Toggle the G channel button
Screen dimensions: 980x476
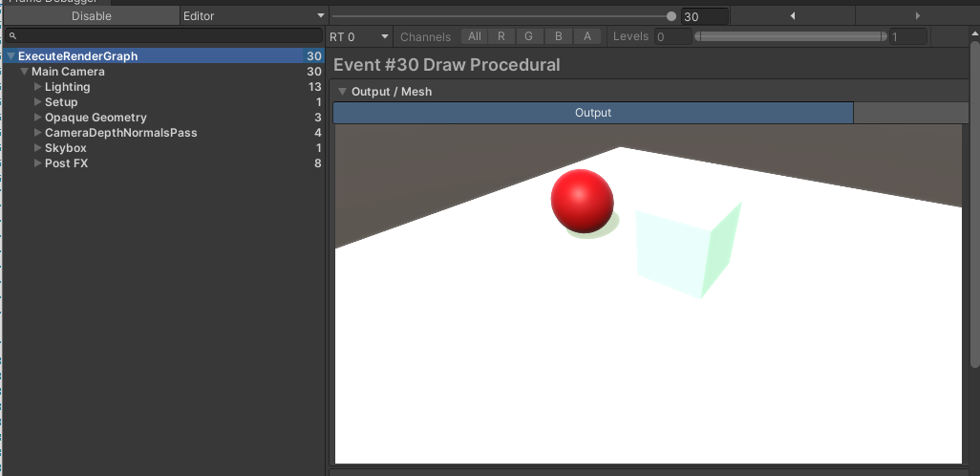tap(529, 36)
